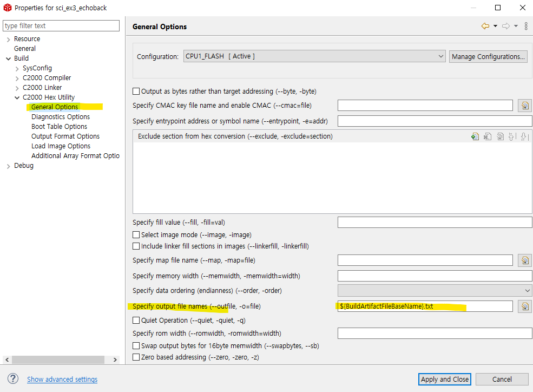Maximize the Properties dialog window
This screenshot has height=392, width=533.
click(498, 8)
